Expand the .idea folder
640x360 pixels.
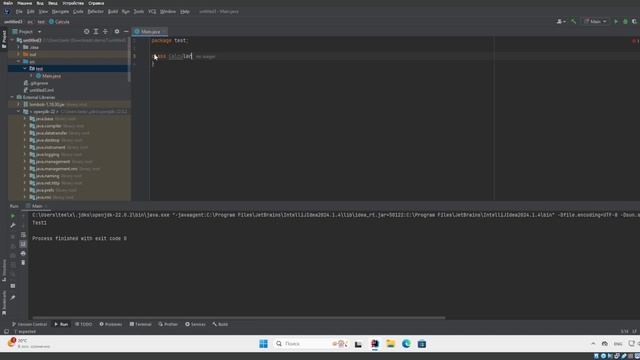click(x=18, y=47)
